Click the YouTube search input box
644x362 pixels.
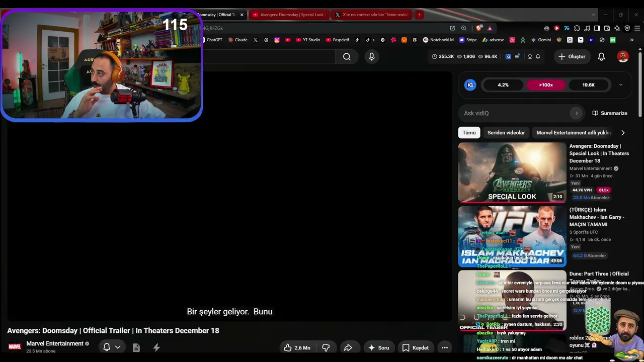(x=269, y=57)
